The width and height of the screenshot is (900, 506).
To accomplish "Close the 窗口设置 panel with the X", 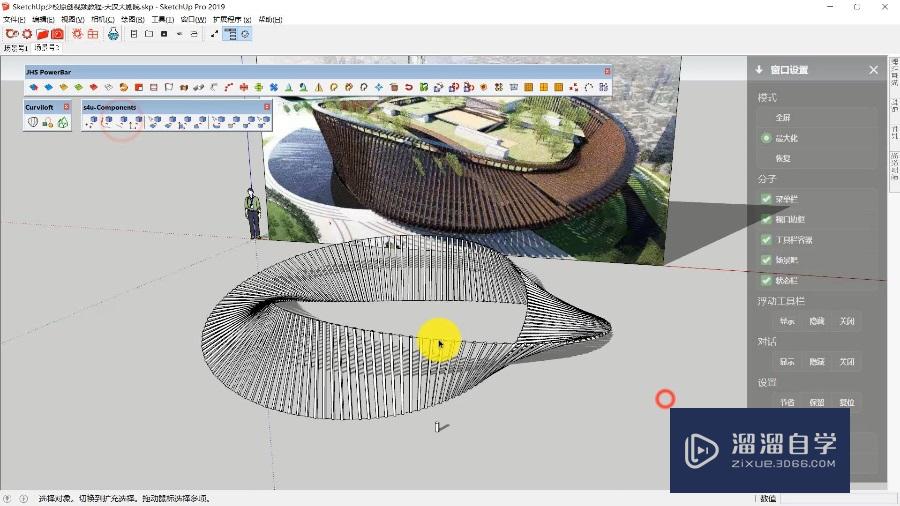I will 874,69.
